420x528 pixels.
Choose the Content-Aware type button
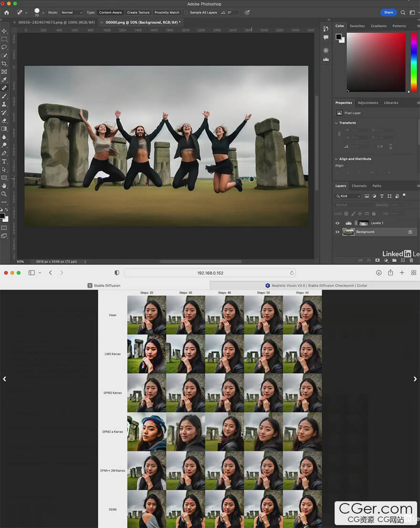(110, 12)
